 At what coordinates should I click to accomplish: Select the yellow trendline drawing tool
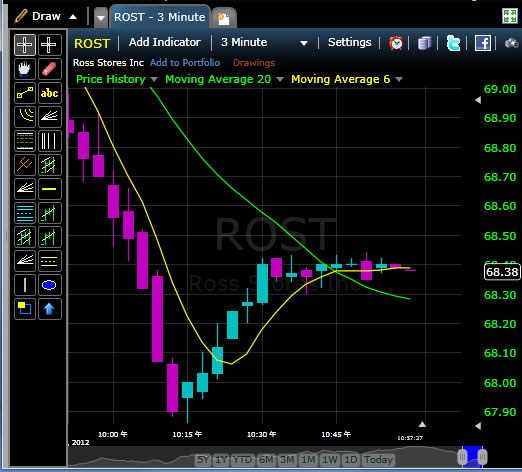25,93
